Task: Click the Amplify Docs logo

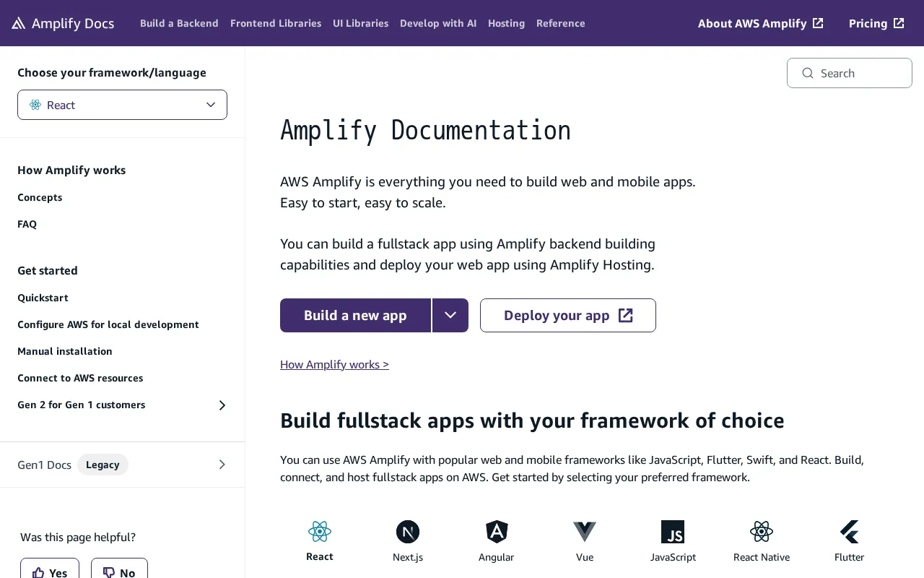Action: [x=63, y=23]
